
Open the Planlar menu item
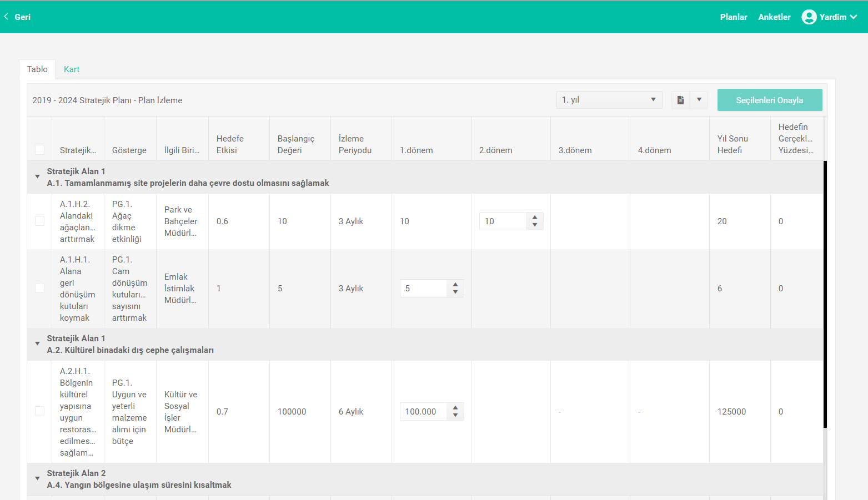[733, 17]
